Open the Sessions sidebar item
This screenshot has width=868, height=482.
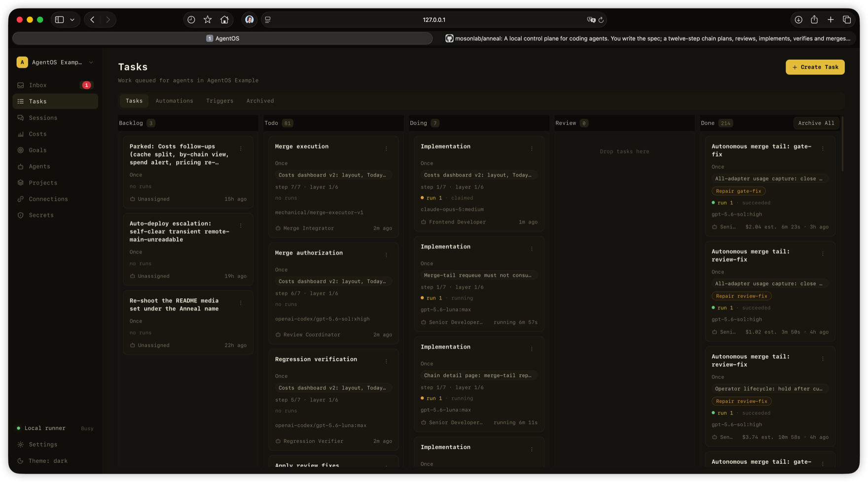(55, 118)
